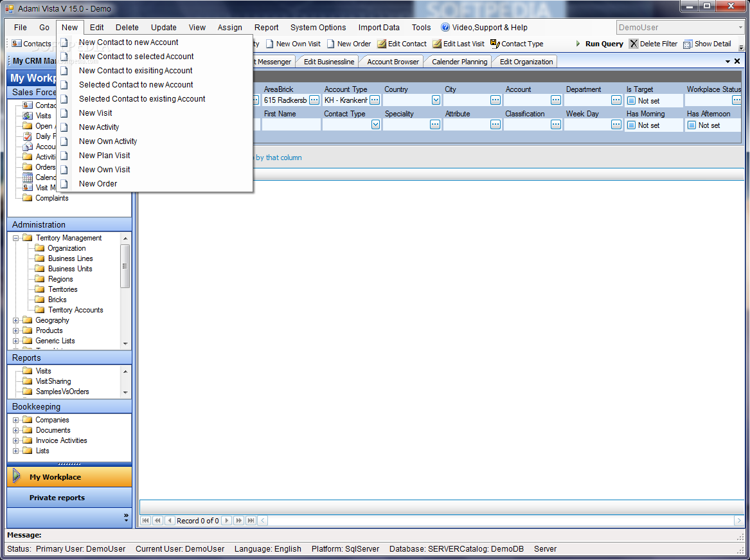Open the Visits item in Sales Force tree

click(43, 115)
